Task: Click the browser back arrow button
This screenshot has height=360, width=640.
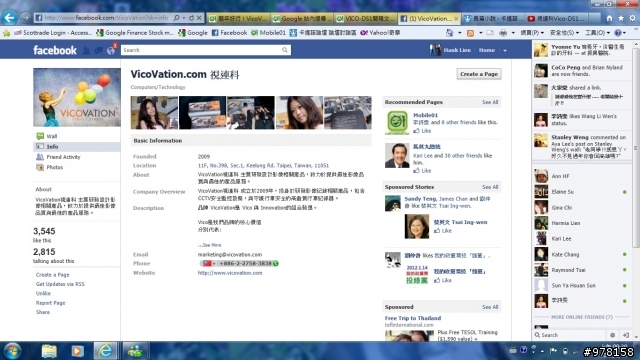Action: coord(9,18)
